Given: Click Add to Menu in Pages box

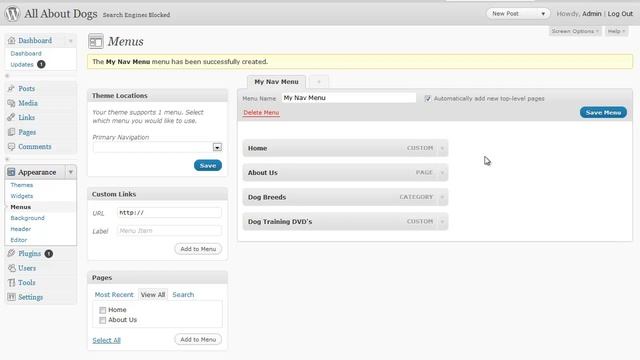Looking at the screenshot, I should 198,340.
